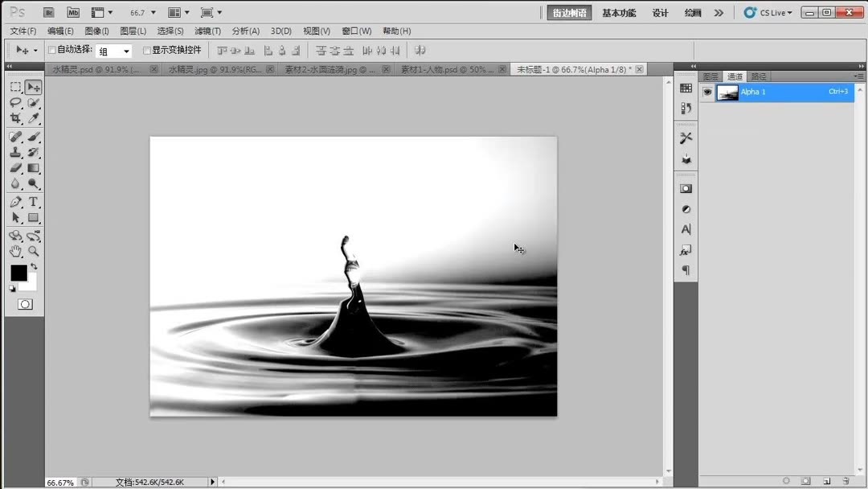Screen dimensions: 868x489
Task: Enable the 自动选择 checkbox
Action: (x=51, y=49)
